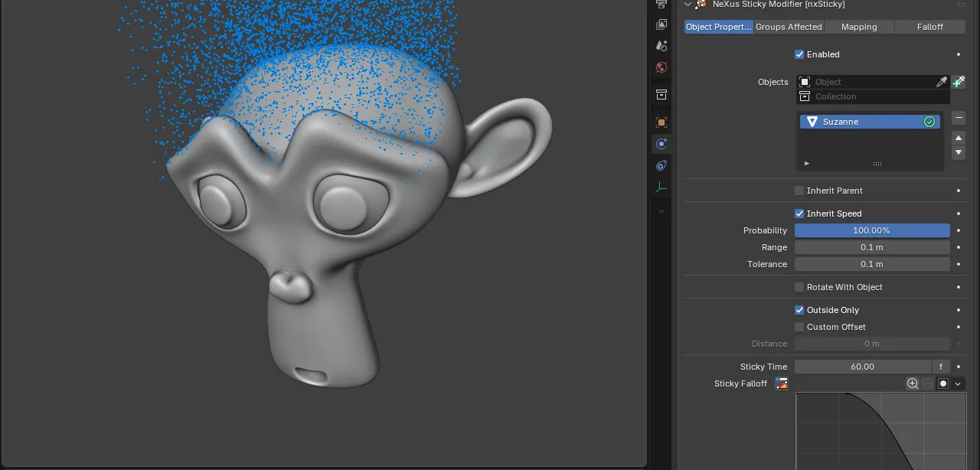This screenshot has height=470, width=980.
Task: Select the Suzanne row in the objects list
Action: [x=870, y=122]
